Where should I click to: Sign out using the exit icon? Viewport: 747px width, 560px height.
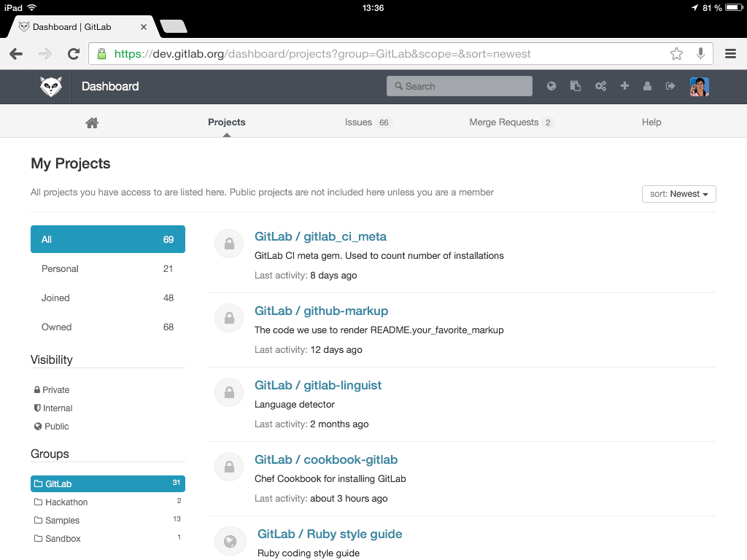click(x=670, y=85)
